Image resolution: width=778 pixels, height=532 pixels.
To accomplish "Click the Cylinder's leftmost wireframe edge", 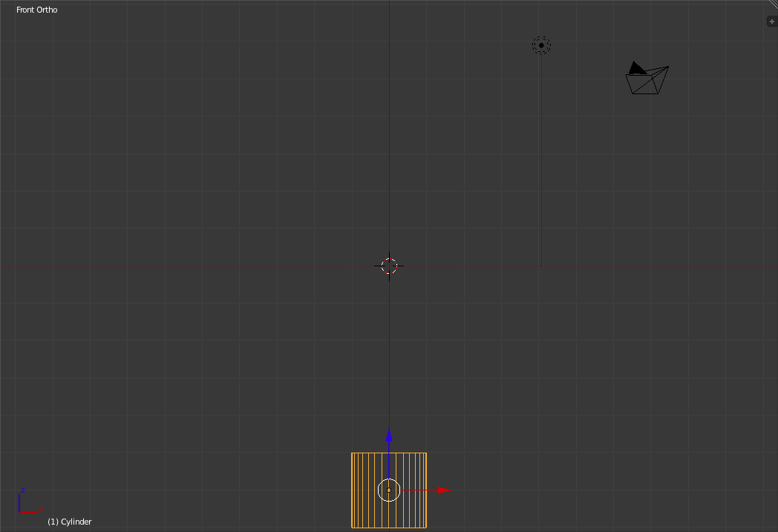I will [352, 475].
